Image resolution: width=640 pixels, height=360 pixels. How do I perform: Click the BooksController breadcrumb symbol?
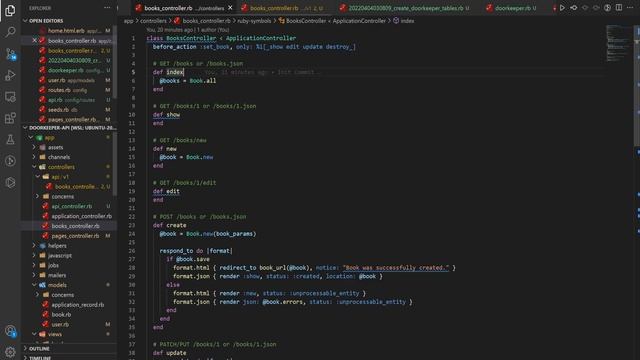(x=332, y=21)
